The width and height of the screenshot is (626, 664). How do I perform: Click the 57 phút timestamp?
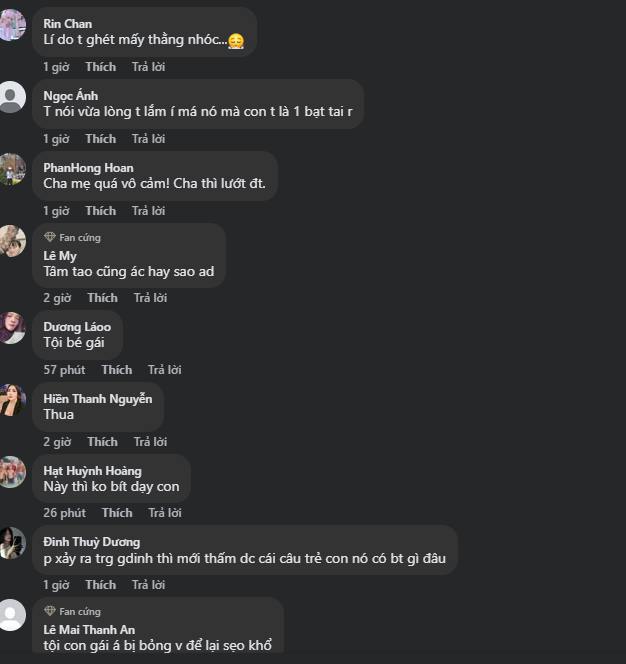click(x=64, y=370)
